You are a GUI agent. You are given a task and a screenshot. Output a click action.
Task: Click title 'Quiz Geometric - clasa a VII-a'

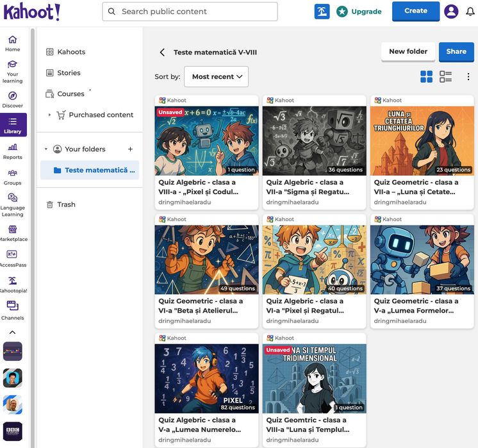pos(416,187)
